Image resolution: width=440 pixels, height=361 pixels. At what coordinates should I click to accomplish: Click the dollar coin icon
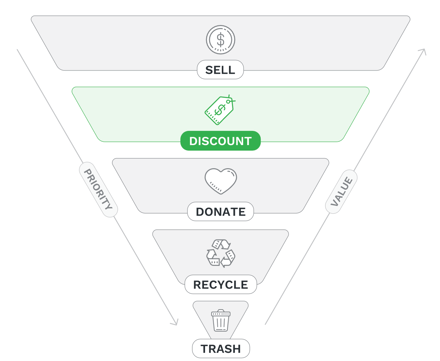point(220,40)
